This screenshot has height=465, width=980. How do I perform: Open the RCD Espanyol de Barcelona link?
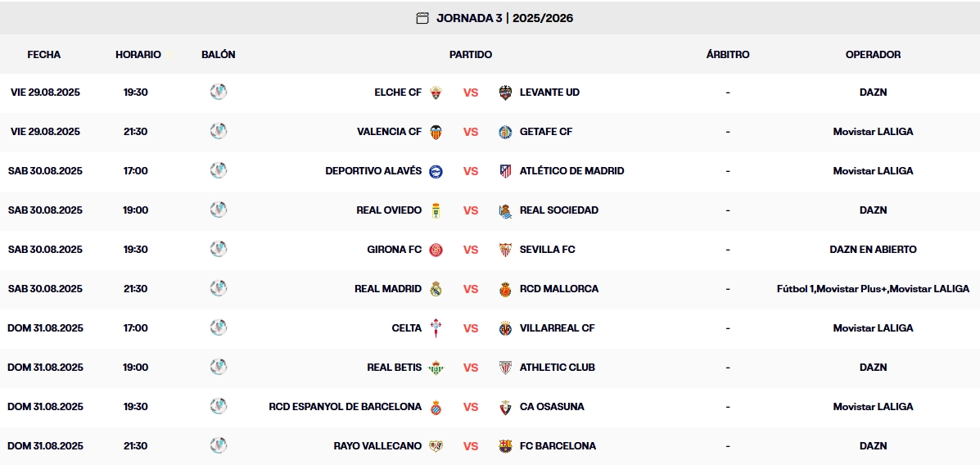pos(345,407)
